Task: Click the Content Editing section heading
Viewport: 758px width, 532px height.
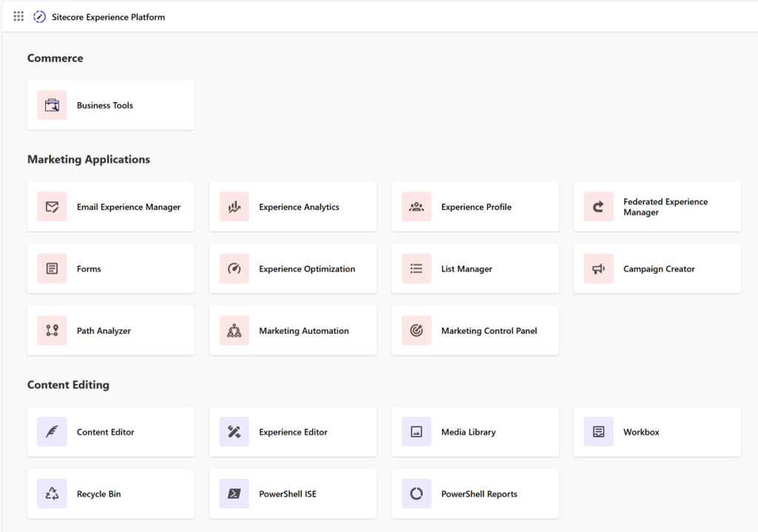Action: tap(68, 385)
